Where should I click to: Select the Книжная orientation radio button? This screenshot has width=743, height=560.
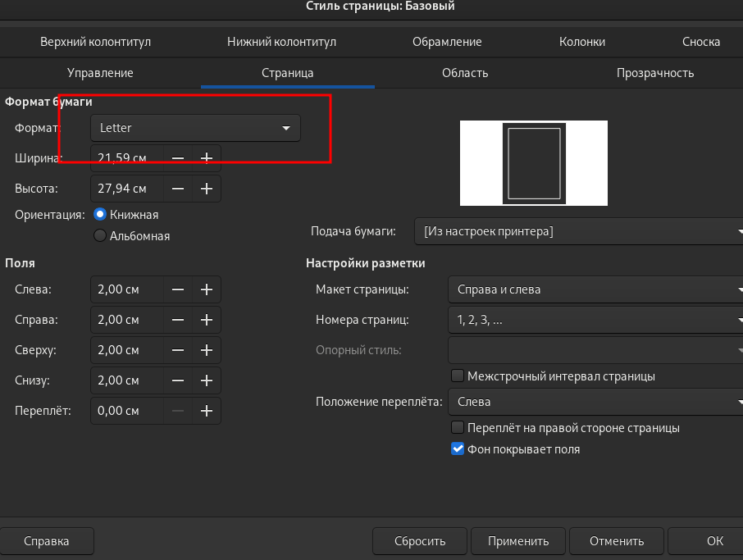pyautogui.click(x=101, y=214)
